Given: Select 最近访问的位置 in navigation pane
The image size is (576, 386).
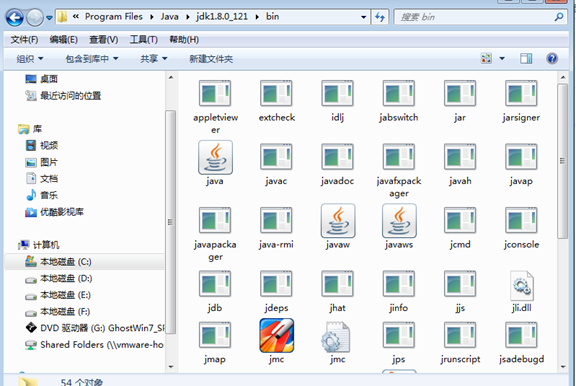Looking at the screenshot, I should click(x=71, y=96).
